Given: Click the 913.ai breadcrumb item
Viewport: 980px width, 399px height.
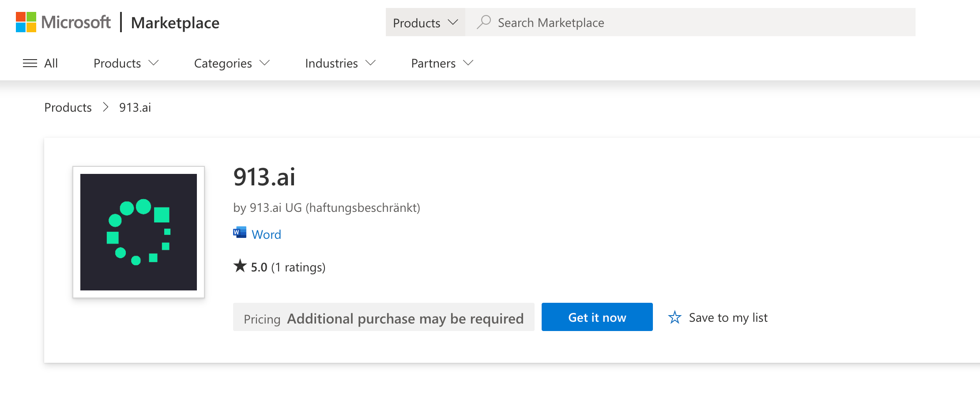Looking at the screenshot, I should pos(135,107).
